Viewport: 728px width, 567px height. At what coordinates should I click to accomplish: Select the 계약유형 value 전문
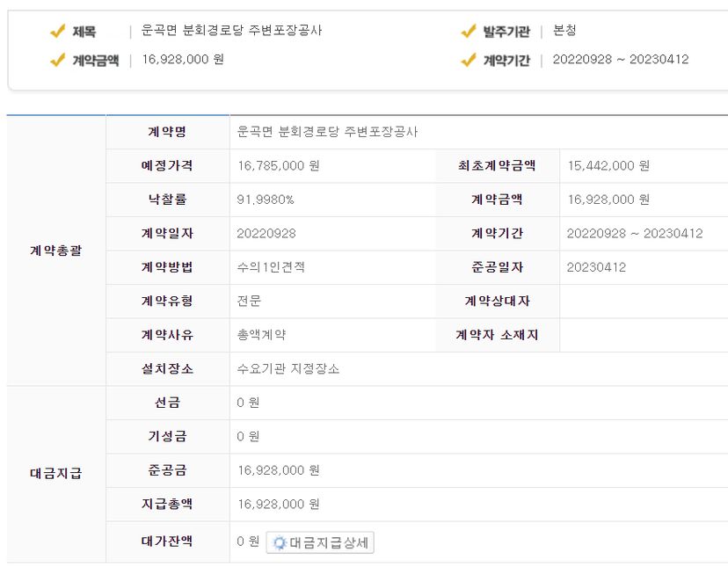(x=249, y=301)
